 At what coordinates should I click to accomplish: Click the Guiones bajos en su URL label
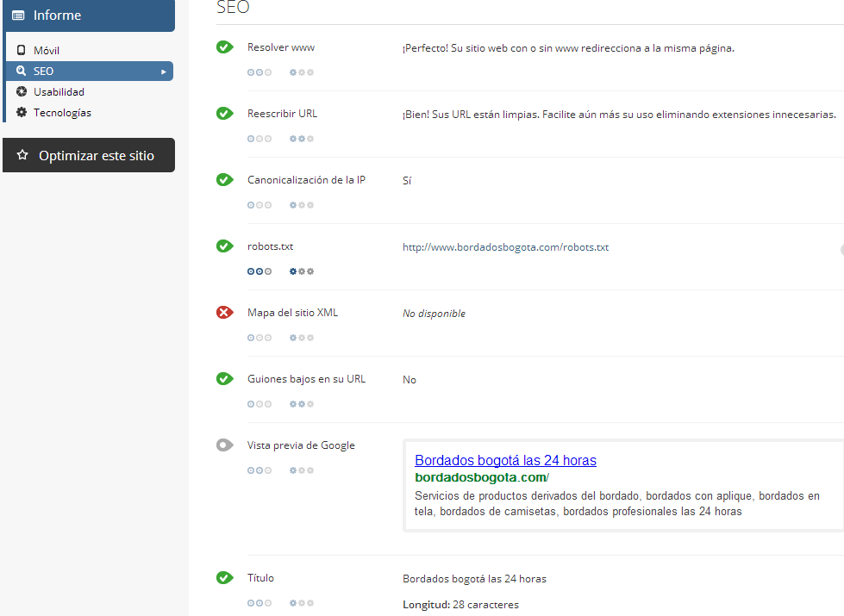[x=306, y=379]
